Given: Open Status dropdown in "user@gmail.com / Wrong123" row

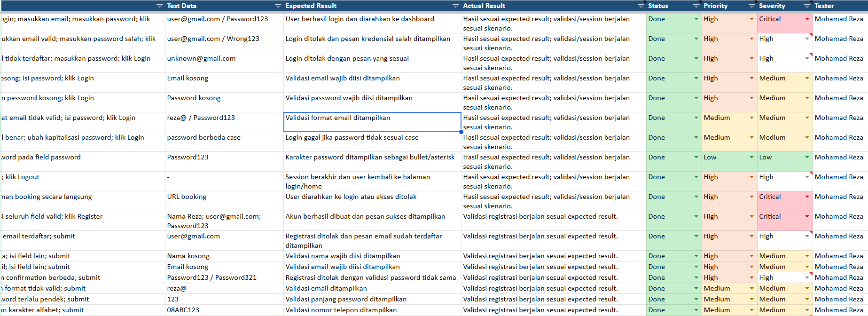Looking at the screenshot, I should 696,39.
